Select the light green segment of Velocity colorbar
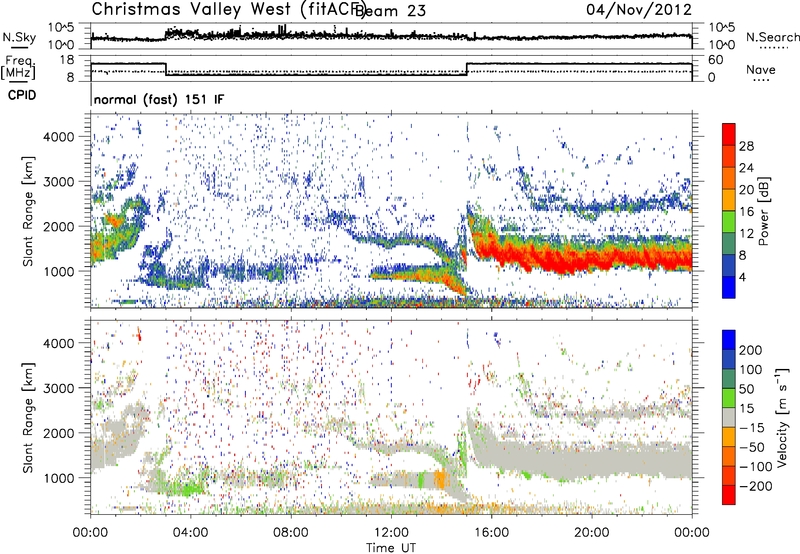 click(x=729, y=398)
